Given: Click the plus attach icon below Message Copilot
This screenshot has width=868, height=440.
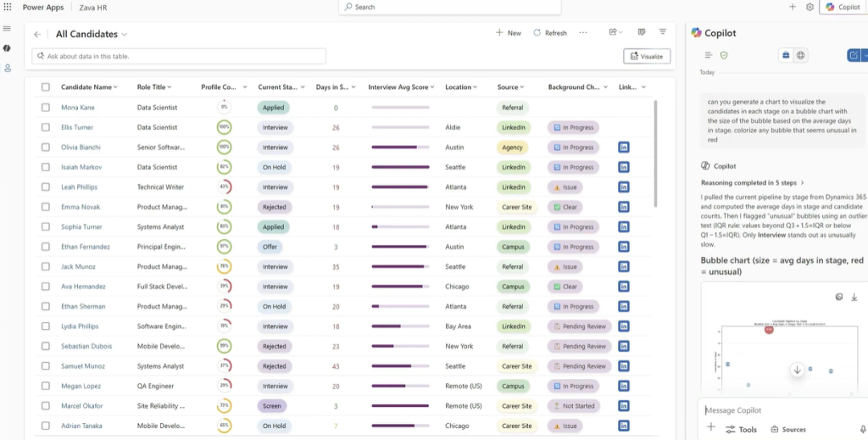Looking at the screenshot, I should tap(711, 426).
